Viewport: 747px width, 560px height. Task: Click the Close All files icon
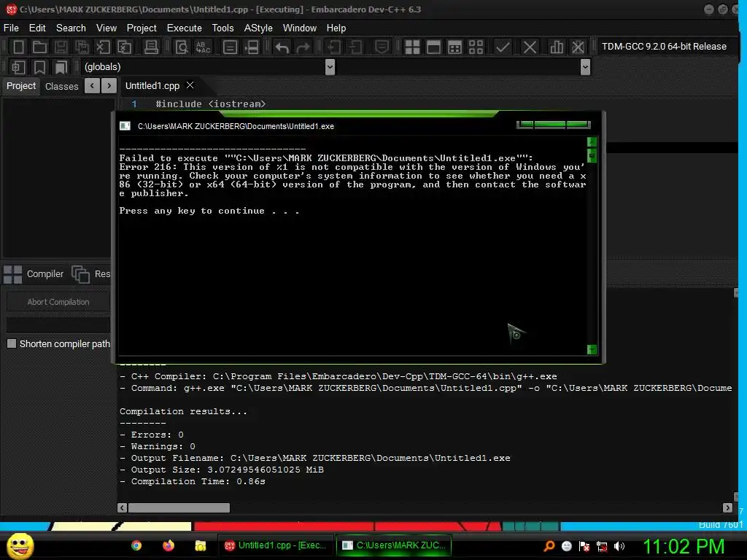(124, 47)
